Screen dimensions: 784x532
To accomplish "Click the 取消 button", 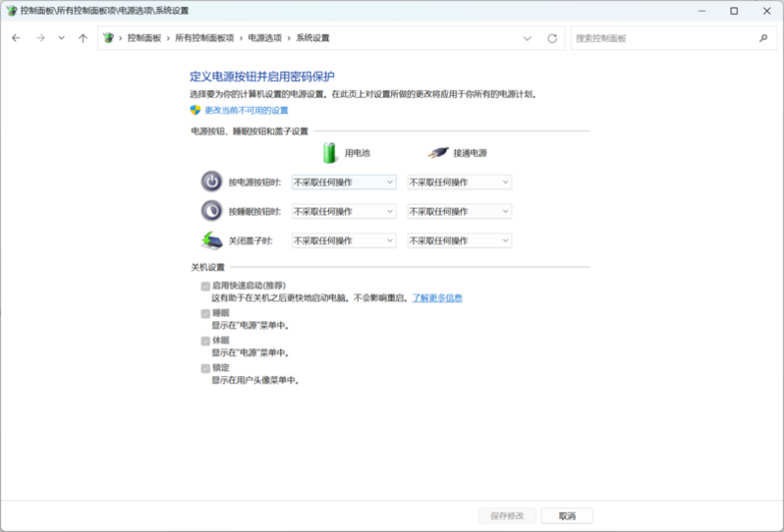I will pos(567,515).
